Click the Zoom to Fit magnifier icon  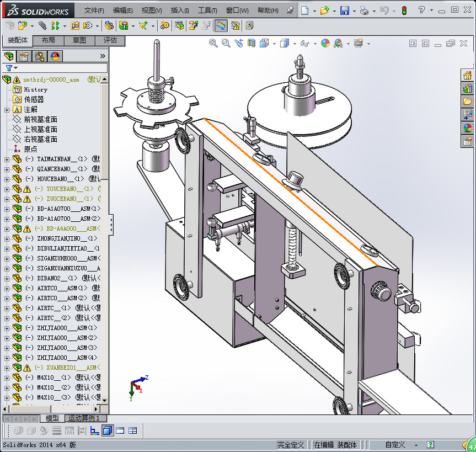pos(213,43)
